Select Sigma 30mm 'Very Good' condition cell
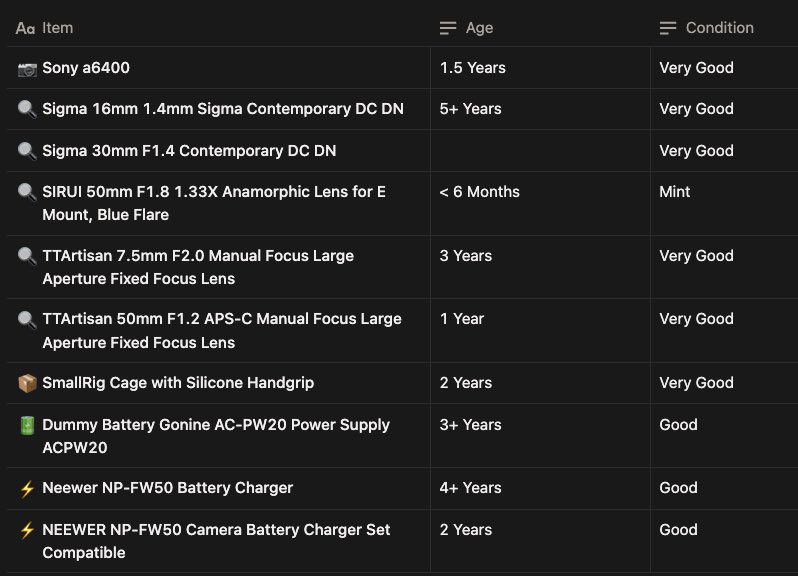798x576 pixels. coord(724,151)
